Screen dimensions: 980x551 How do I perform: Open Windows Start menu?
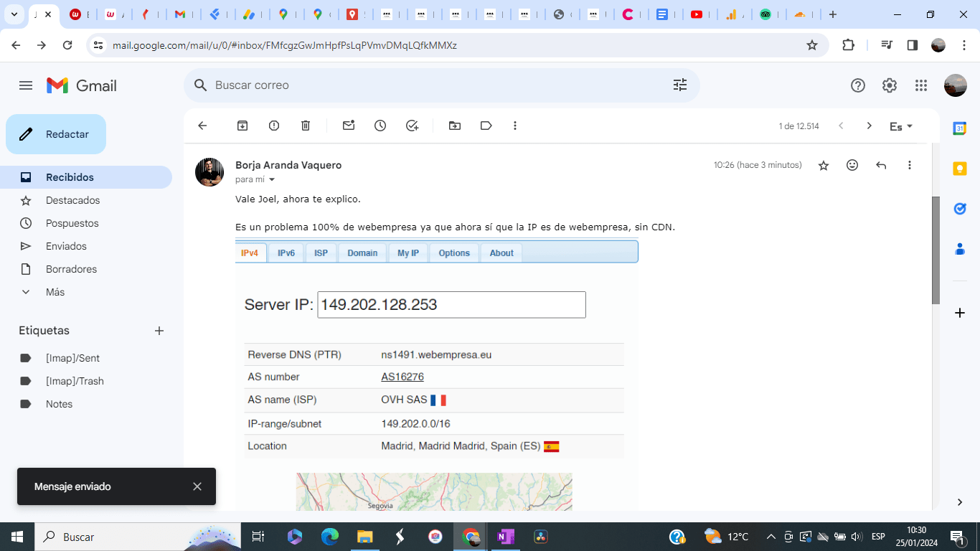click(x=17, y=537)
